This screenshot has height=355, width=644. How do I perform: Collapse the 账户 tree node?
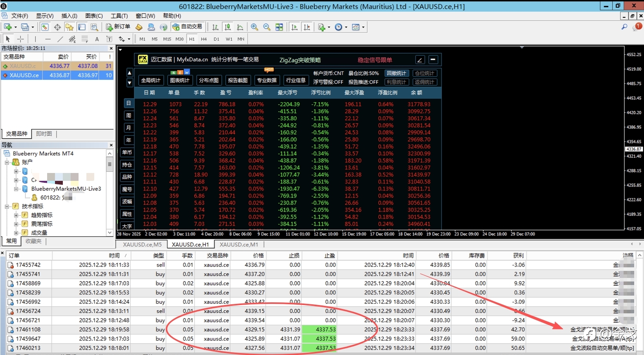(x=7, y=162)
